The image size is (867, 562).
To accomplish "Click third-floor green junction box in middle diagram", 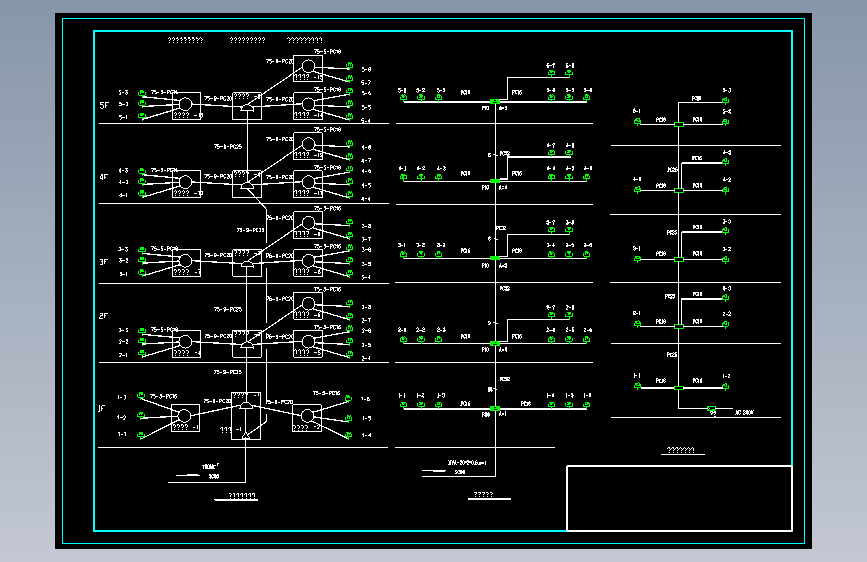I will click(x=495, y=258).
